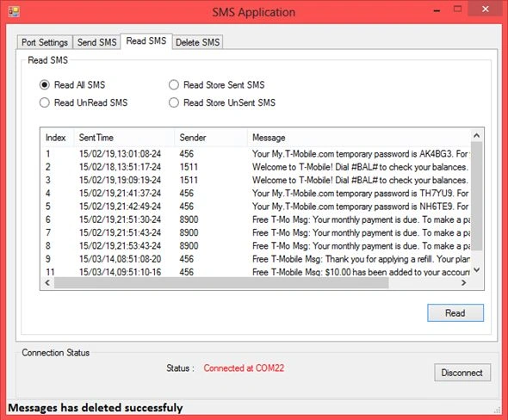Click the horizontal scrollbar thumb of the message list
The width and height of the screenshot is (508, 420).
click(221, 282)
